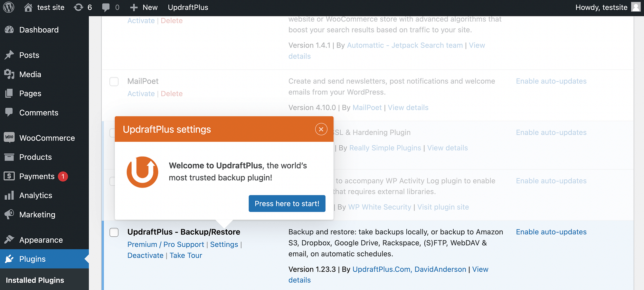The image size is (644, 290).
Task: Open the Appearance sidebar icon
Action: click(x=9, y=240)
